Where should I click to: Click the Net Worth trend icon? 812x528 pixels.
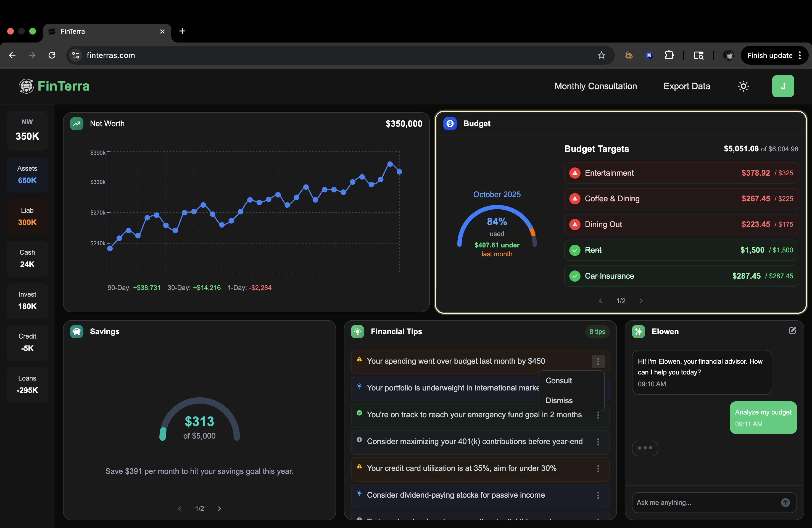tap(77, 123)
